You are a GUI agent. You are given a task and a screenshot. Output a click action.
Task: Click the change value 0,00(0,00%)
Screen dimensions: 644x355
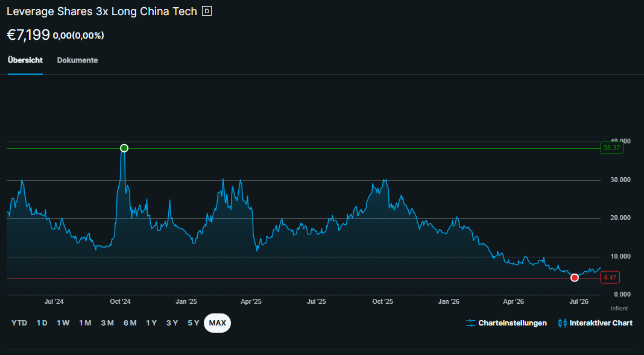[x=78, y=36]
